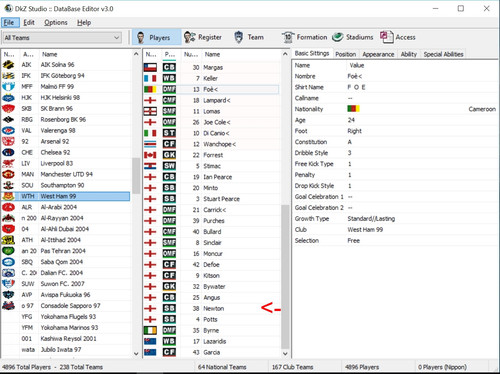Click the flag icon beside Keller
500x374 pixels.
tap(150, 78)
